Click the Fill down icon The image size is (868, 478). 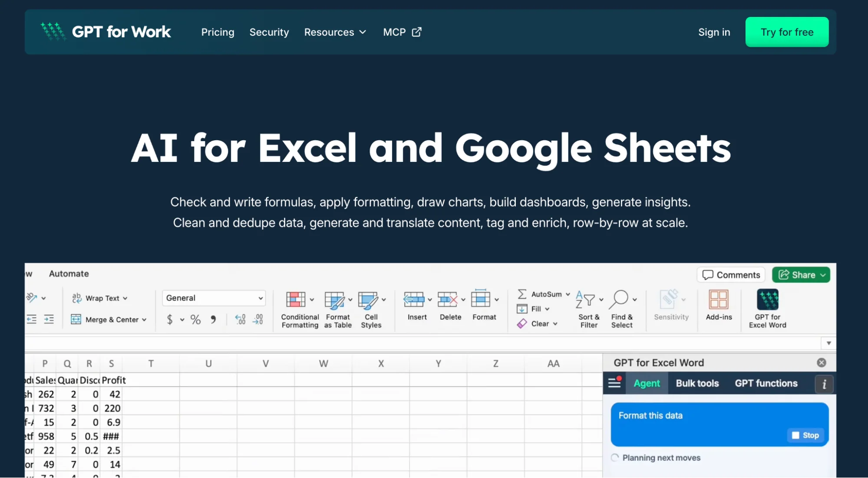[x=522, y=309]
